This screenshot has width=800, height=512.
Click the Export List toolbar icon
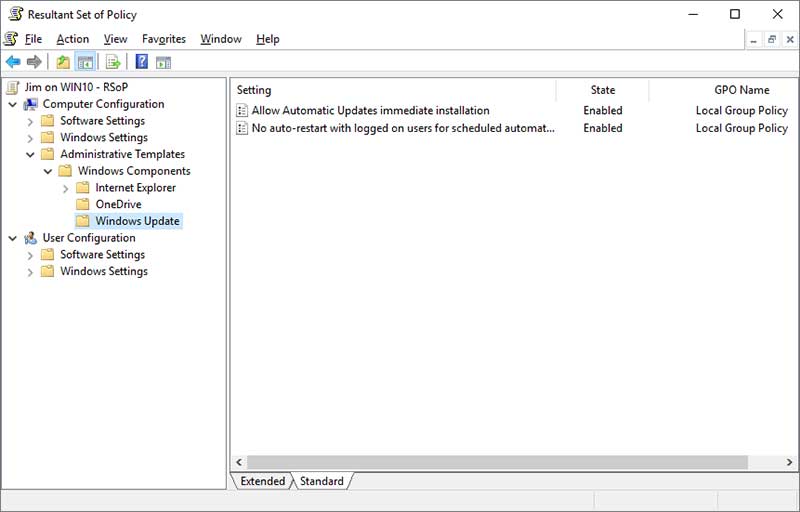(113, 62)
